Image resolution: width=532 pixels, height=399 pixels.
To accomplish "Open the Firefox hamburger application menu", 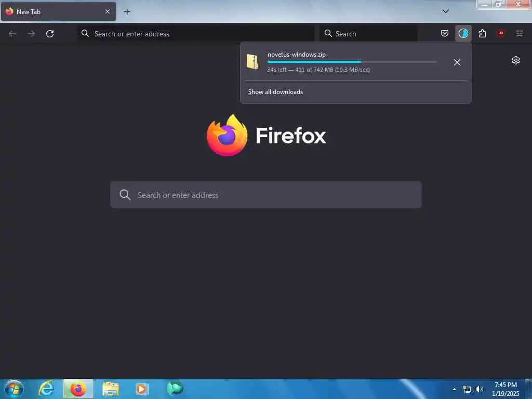I will pos(520,33).
